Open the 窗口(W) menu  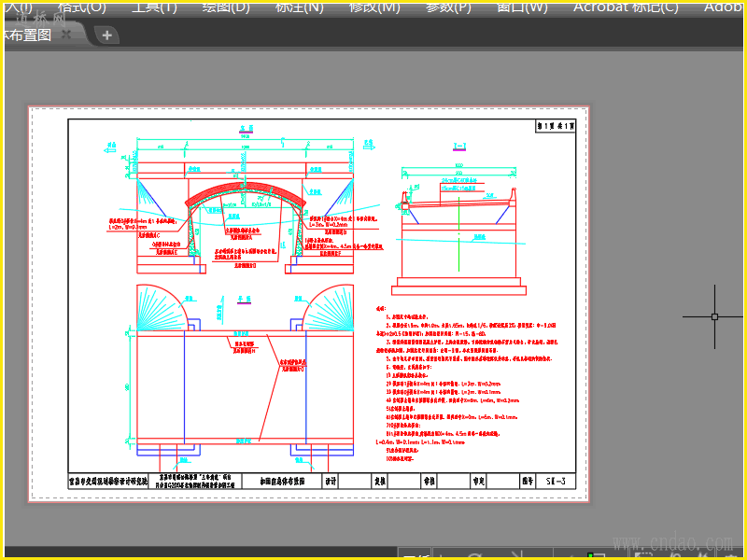pos(523,7)
